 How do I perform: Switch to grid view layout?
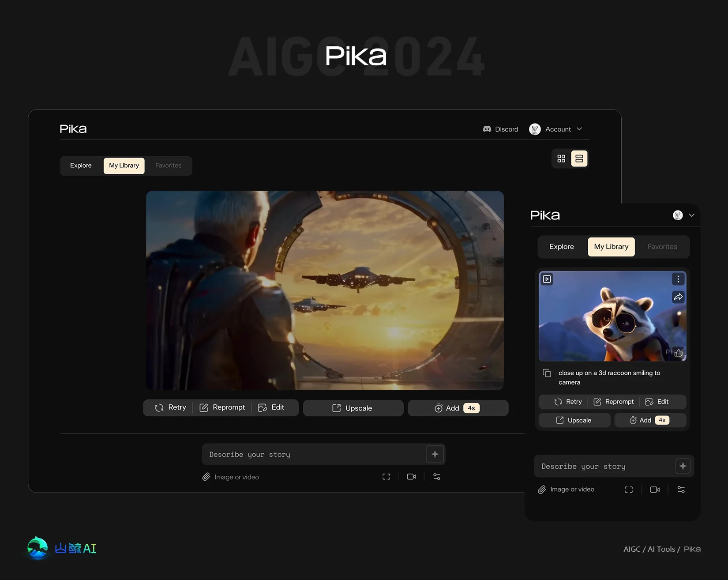coord(561,158)
